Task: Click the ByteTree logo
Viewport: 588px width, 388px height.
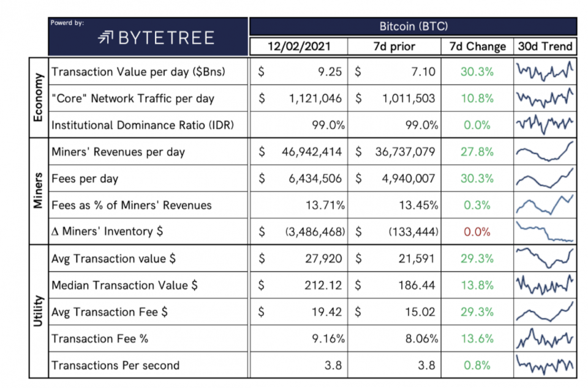Action: (x=157, y=38)
